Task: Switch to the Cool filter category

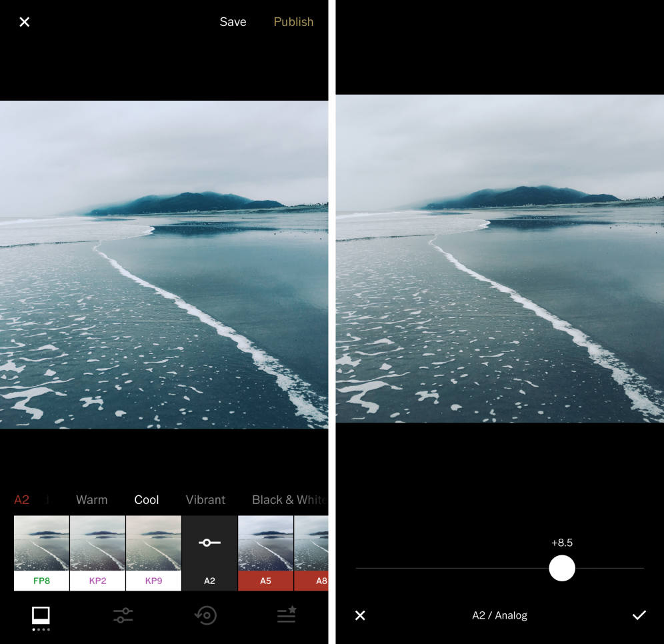Action: pos(146,499)
